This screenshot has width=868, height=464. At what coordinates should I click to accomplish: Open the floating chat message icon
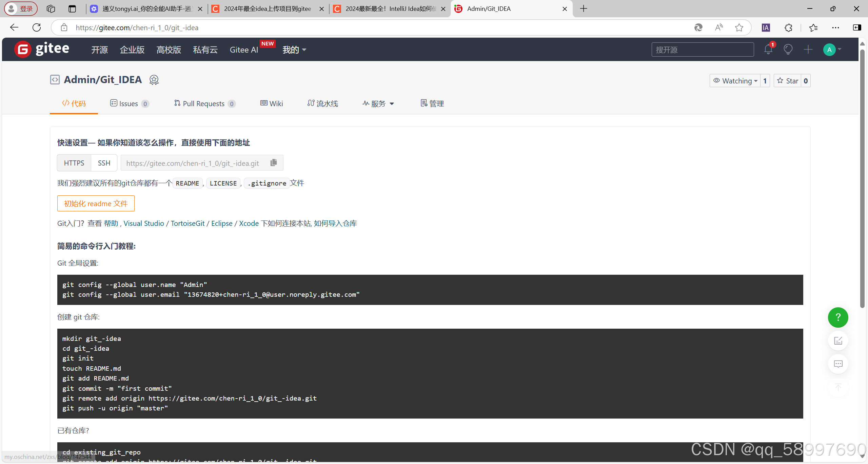click(838, 364)
